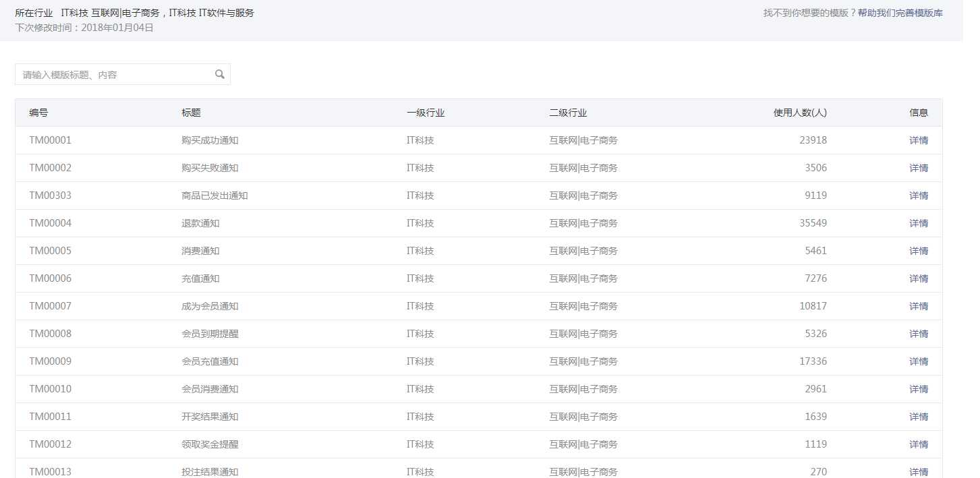This screenshot has width=980, height=478.
Task: Click the usage count 9119
Action: (x=816, y=196)
